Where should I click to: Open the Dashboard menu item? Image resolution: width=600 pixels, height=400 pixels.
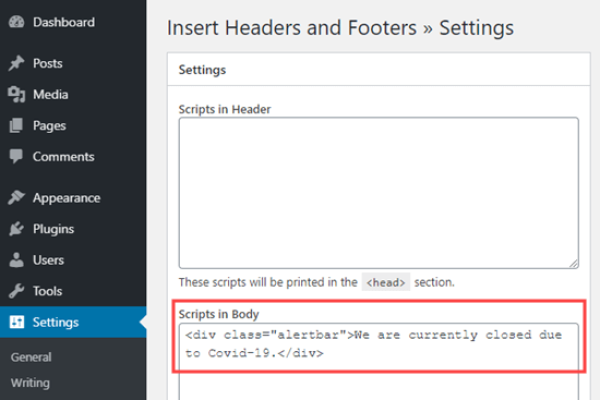63,22
